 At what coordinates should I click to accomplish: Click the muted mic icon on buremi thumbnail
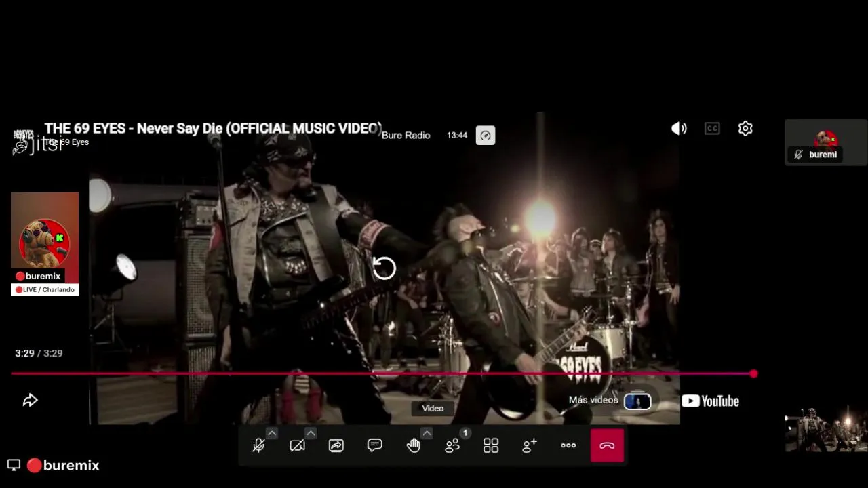pyautogui.click(x=799, y=155)
